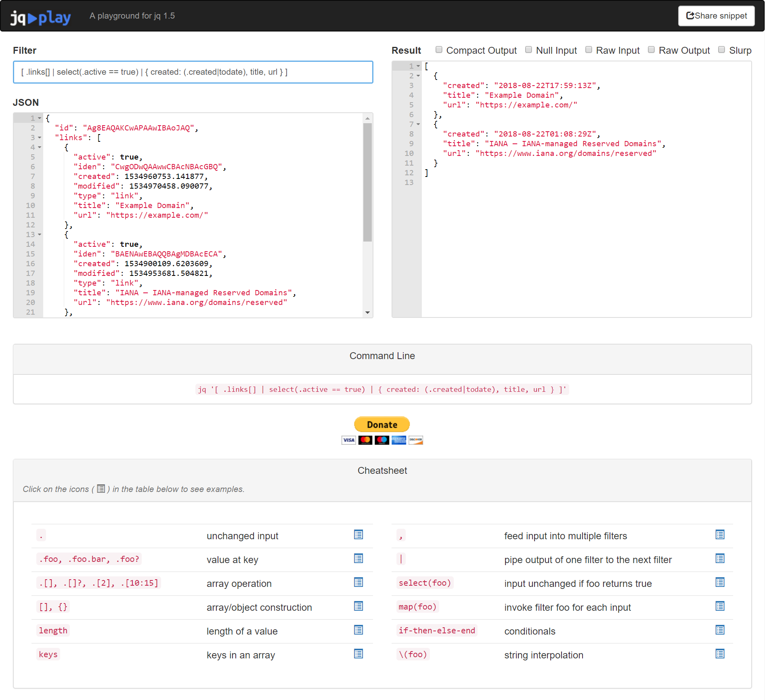Open the select(foo) example
The width and height of the screenshot is (765, 700).
(720, 582)
